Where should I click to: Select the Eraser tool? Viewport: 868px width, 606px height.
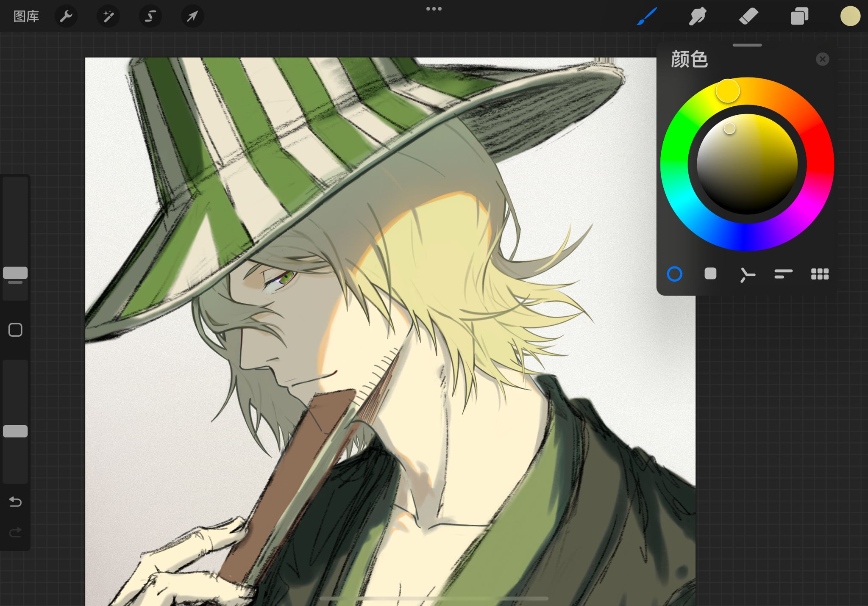pos(748,17)
